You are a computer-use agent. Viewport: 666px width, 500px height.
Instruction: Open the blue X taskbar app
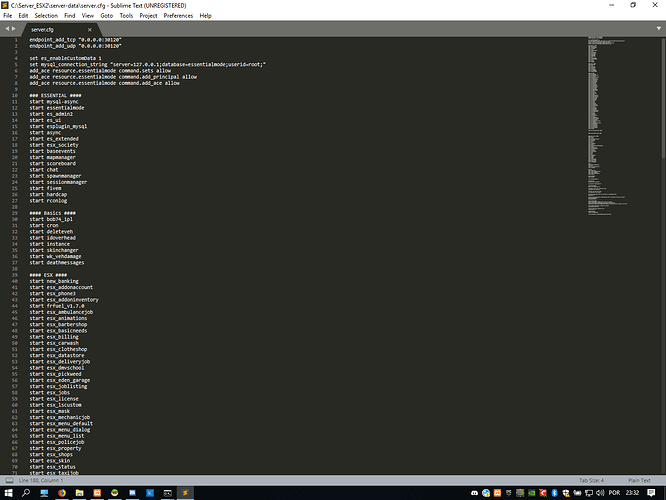(150, 493)
